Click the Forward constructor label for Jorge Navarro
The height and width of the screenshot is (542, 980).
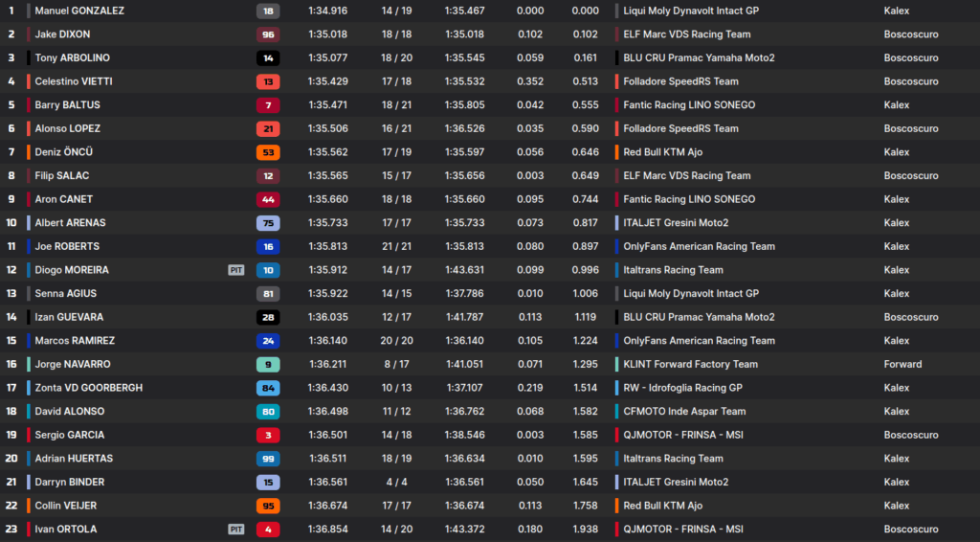[902, 364]
